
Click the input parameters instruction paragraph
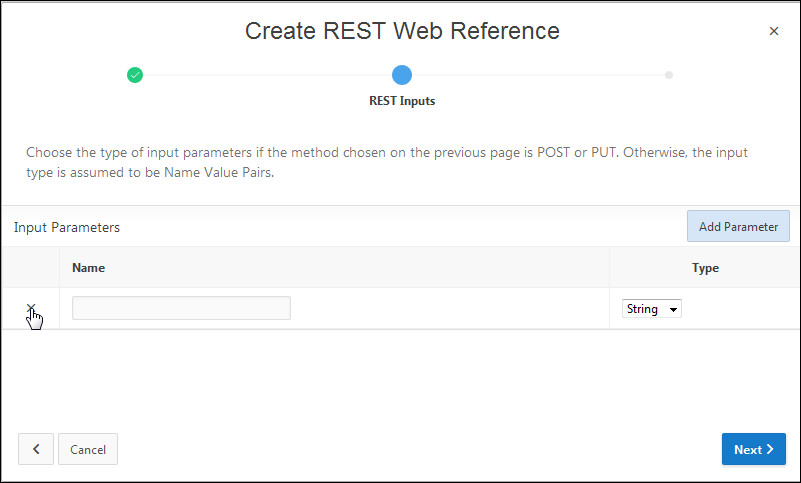pos(387,162)
